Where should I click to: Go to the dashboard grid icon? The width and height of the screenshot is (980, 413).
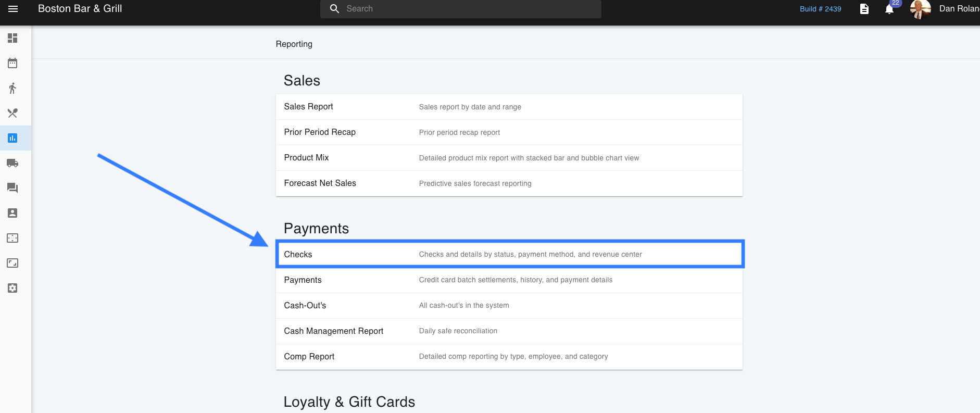point(12,38)
